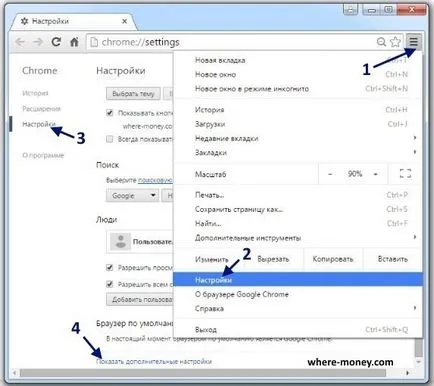Close the Настройки tab
The image size is (434, 386).
pyautogui.click(x=124, y=21)
